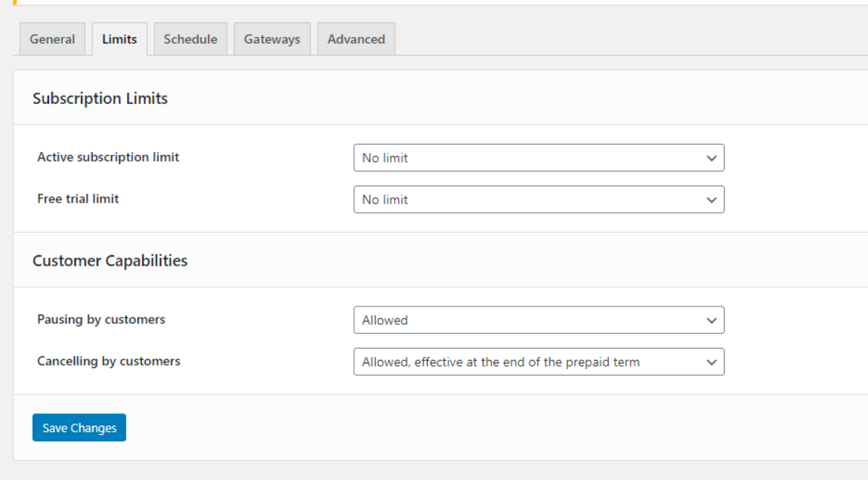Click chevron arrow beside the Allowed pausing option

[x=711, y=320]
